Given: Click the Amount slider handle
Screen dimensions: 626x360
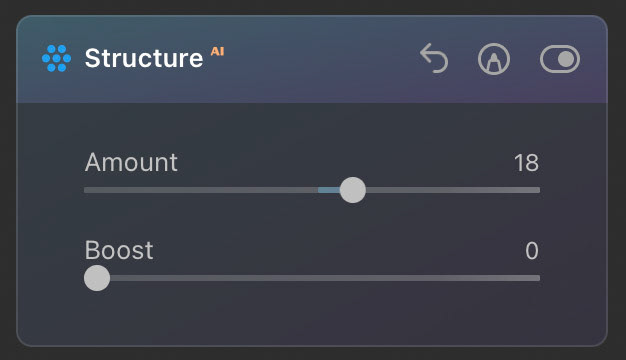Looking at the screenshot, I should pyautogui.click(x=353, y=190).
